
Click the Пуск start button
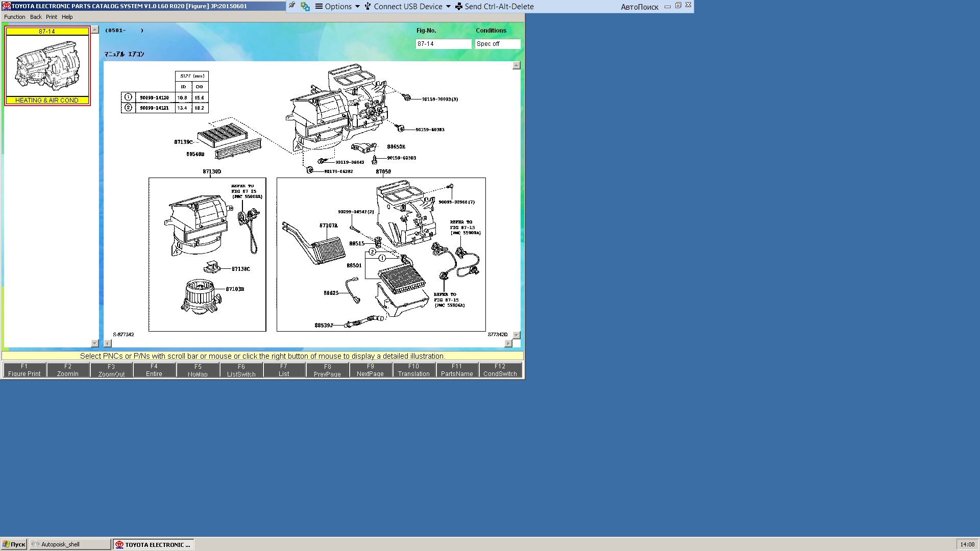[14, 544]
